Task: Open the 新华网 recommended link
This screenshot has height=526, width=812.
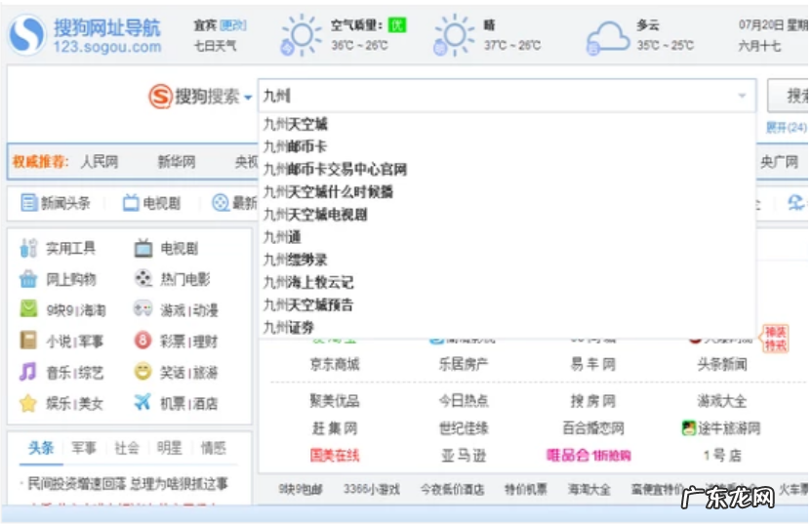Action: point(177,162)
